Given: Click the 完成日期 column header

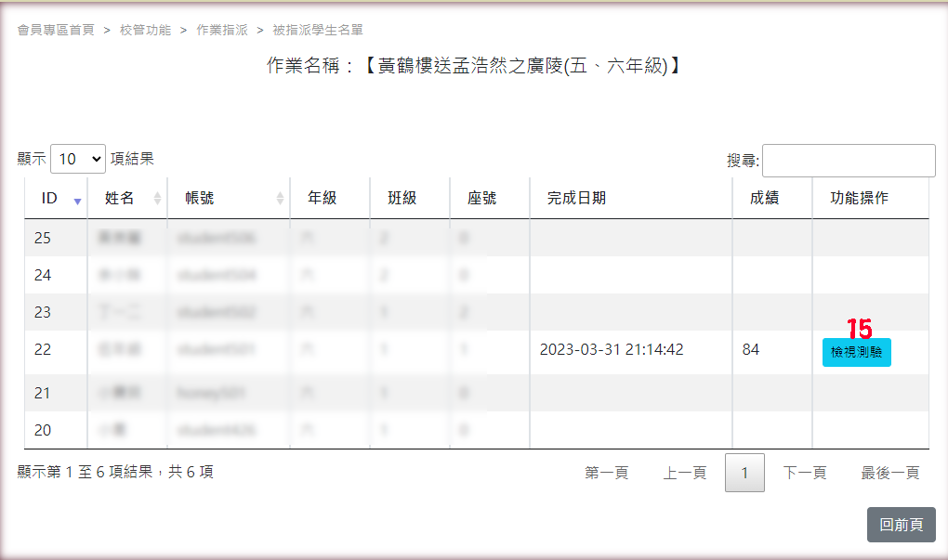Looking at the screenshot, I should [630, 198].
